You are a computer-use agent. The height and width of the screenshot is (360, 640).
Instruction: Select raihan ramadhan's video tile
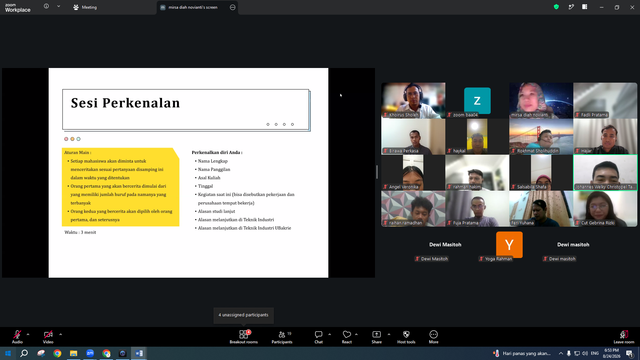tap(413, 209)
